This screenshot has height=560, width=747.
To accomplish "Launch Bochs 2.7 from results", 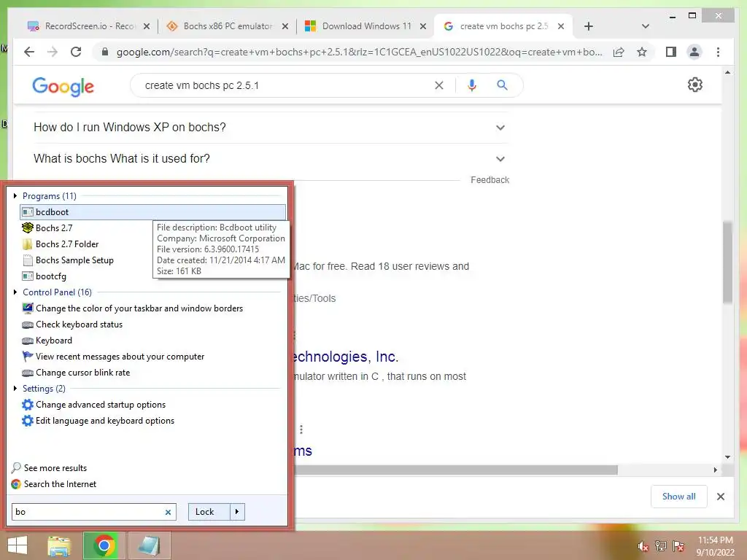I will coord(54,228).
